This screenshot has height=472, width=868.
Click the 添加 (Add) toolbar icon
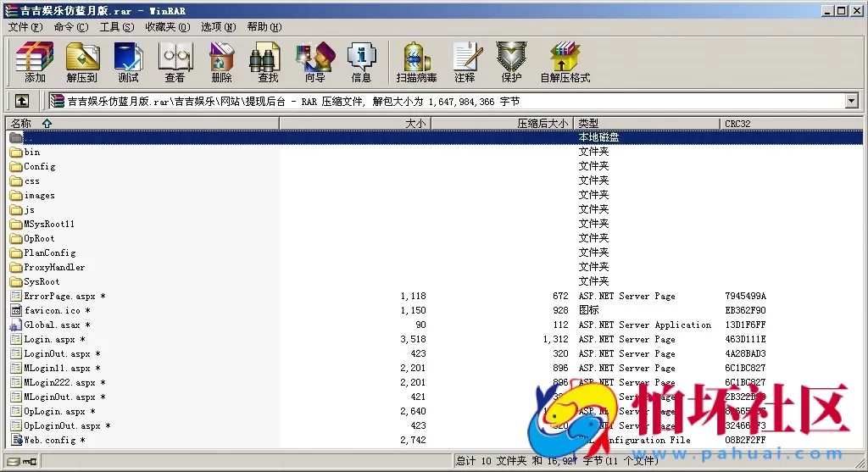(x=35, y=62)
